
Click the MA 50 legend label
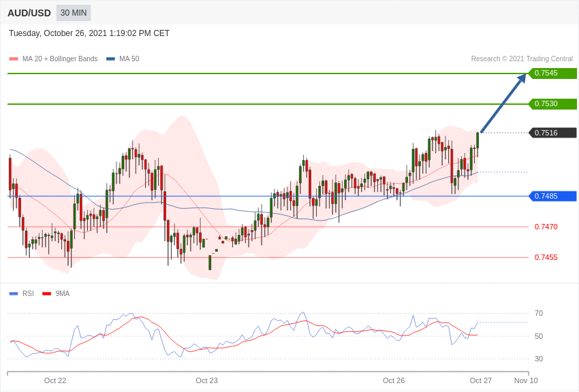tap(129, 59)
